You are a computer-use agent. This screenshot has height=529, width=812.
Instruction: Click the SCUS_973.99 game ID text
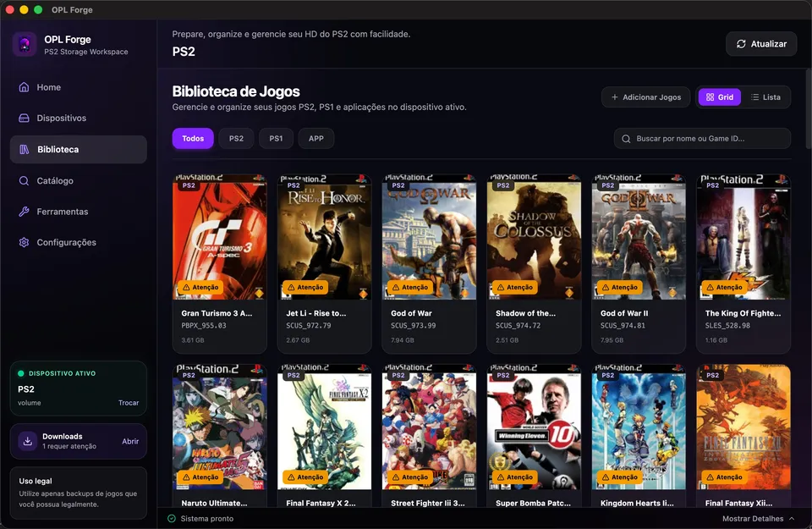coord(414,326)
